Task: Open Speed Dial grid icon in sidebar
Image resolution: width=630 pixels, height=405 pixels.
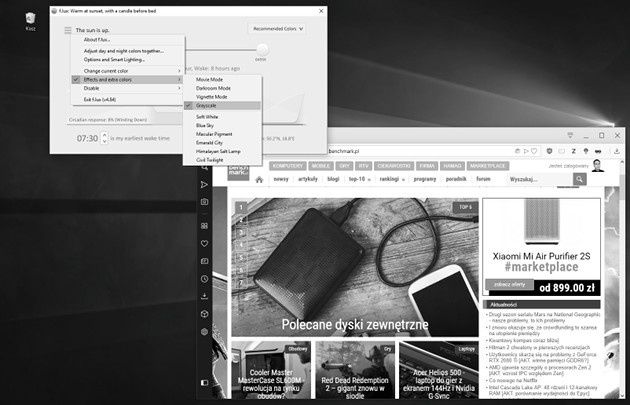Action: (x=205, y=226)
